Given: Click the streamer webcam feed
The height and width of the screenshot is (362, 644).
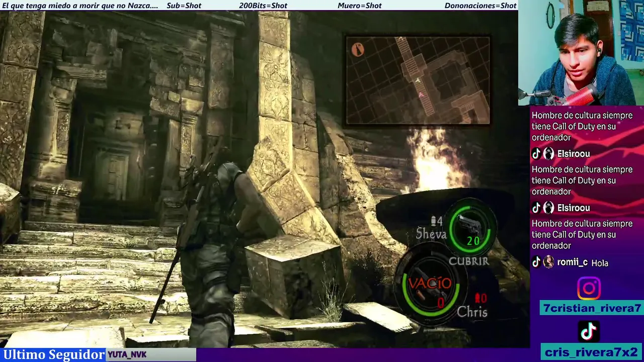Looking at the screenshot, I should tap(581, 52).
